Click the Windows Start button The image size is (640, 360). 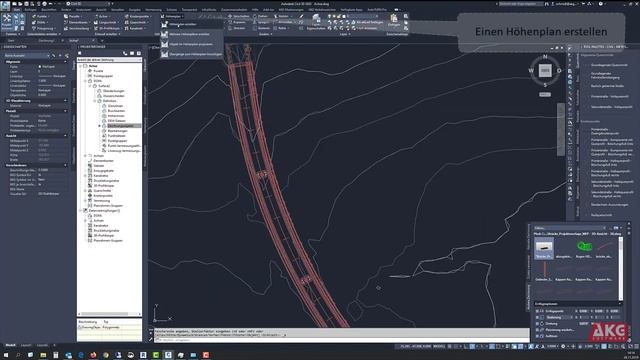click(x=5, y=355)
